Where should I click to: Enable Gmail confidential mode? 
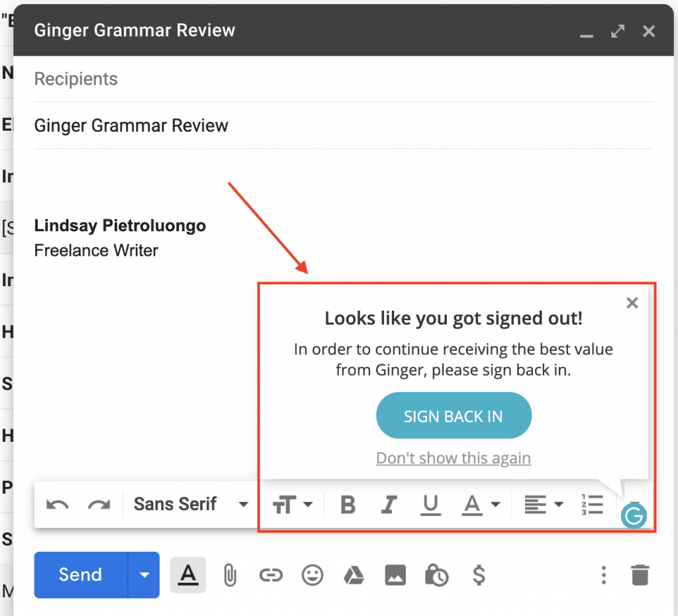(x=436, y=575)
